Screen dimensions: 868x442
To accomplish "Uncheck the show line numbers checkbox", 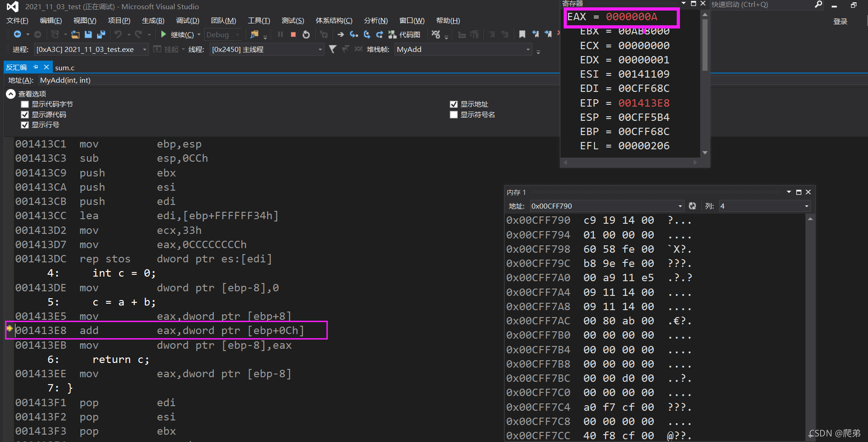I will click(25, 125).
